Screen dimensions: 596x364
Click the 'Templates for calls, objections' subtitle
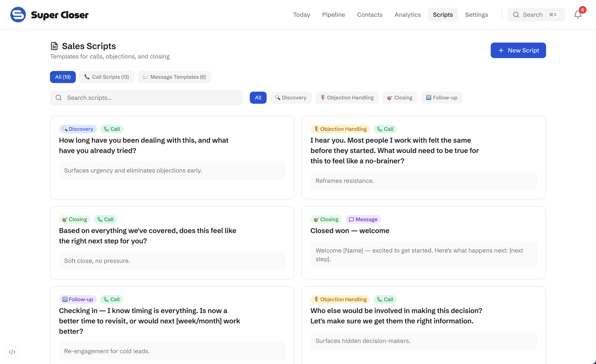[110, 56]
